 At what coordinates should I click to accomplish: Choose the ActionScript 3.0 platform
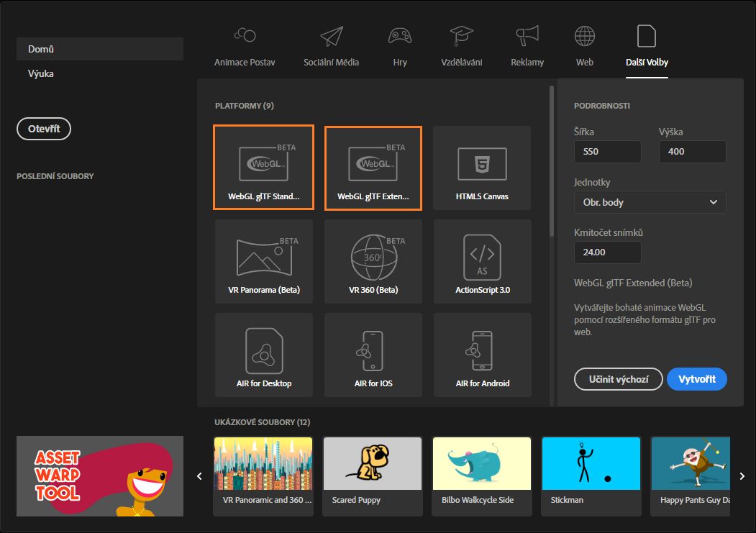click(x=482, y=261)
